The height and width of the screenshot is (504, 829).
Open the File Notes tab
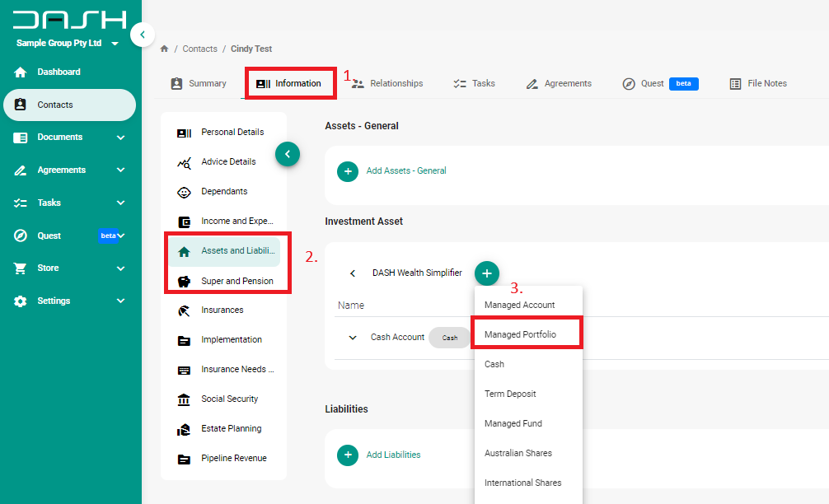(x=758, y=84)
